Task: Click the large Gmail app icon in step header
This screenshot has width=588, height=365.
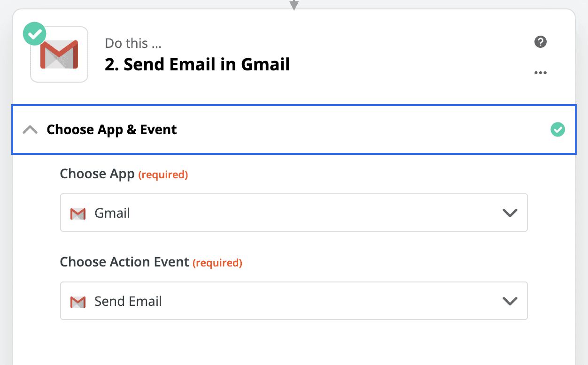Action: point(59,55)
